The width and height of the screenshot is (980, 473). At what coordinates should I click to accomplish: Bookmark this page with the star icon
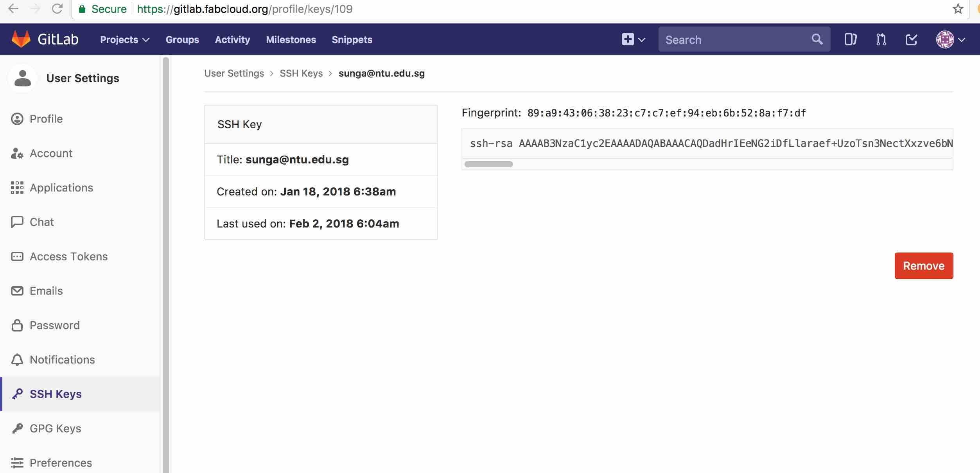(x=958, y=9)
